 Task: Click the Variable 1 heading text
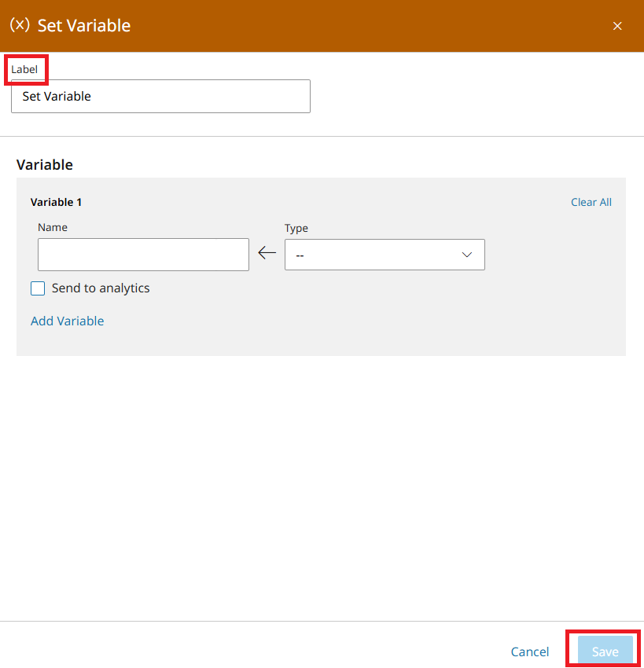click(56, 202)
